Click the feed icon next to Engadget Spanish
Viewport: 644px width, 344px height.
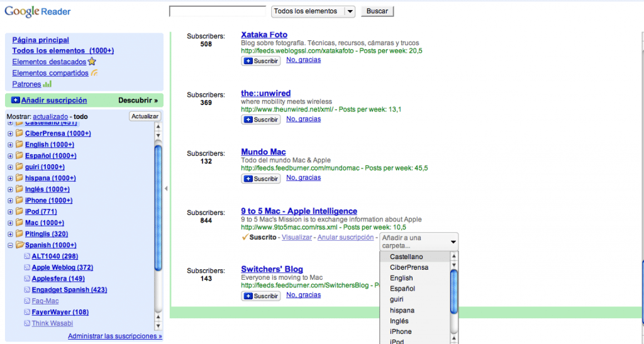tap(27, 289)
